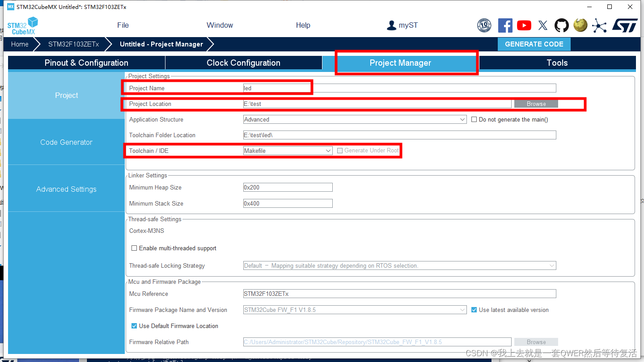Open the Help menu
The width and height of the screenshot is (644, 362).
pyautogui.click(x=303, y=25)
